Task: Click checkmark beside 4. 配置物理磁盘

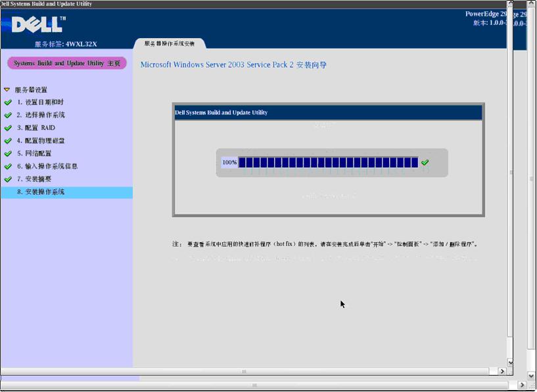Action: pos(8,141)
